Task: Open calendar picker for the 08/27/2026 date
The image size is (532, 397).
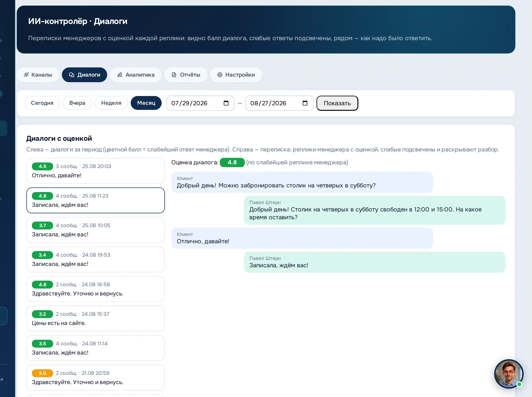Action: coord(305,103)
